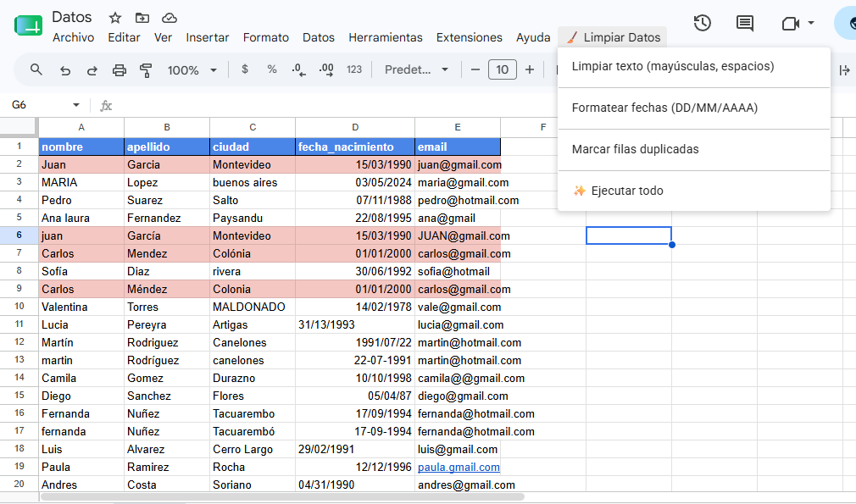
Task: Click the name box G6
Action: click(38, 105)
